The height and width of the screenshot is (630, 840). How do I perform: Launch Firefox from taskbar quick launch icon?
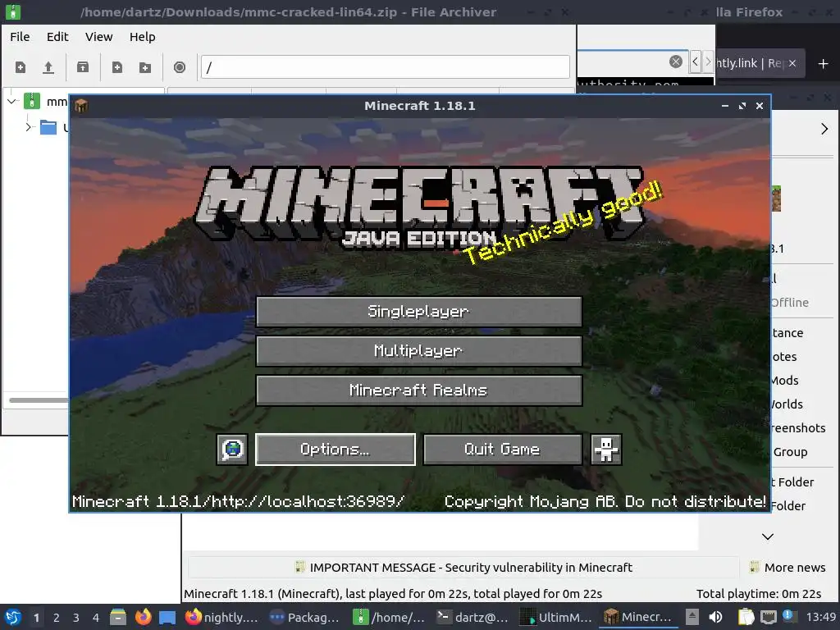[143, 617]
